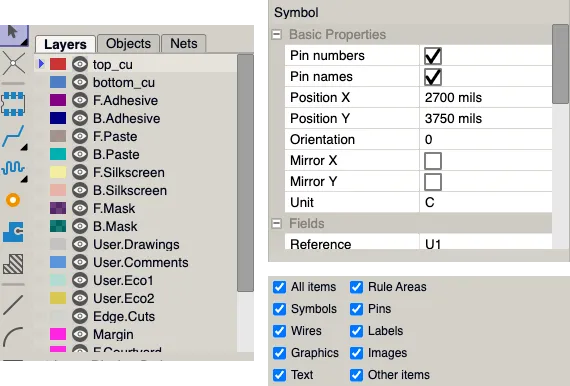Change the bottom_cu blue color swatch
Viewport: 570px width, 386px height.
pyautogui.click(x=58, y=82)
